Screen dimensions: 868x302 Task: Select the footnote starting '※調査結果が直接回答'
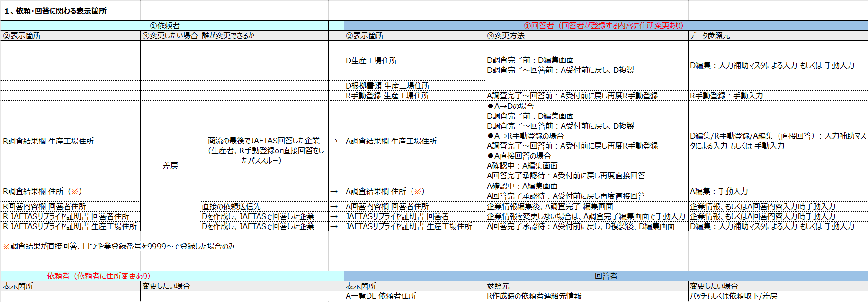tap(119, 246)
